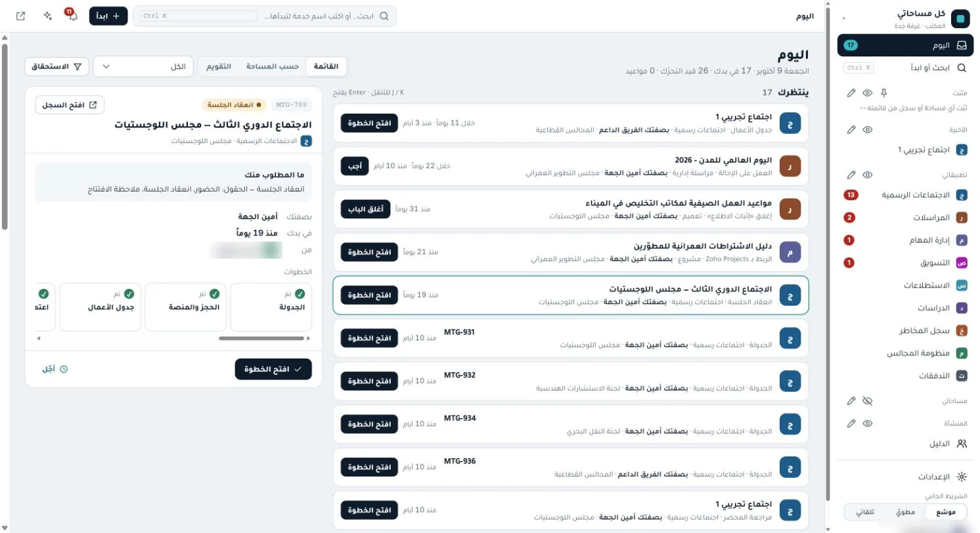Open الإعدادات settings in sidebar

905,477
